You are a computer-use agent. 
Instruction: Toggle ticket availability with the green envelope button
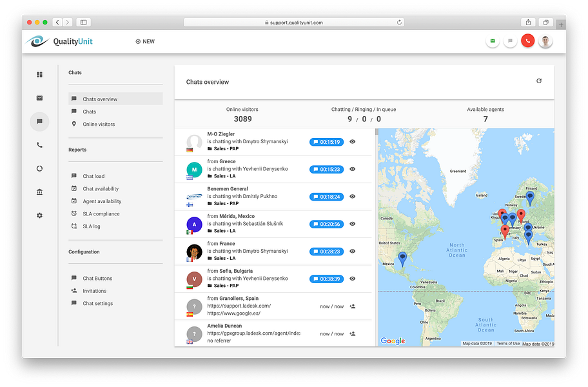pyautogui.click(x=493, y=40)
